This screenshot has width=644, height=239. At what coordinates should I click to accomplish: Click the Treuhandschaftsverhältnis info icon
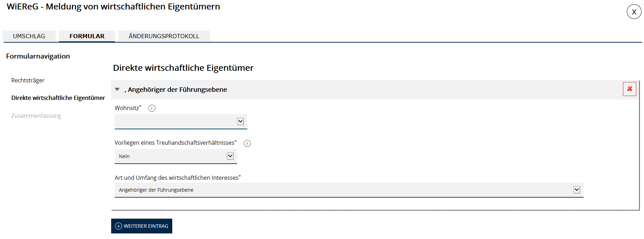coord(247,143)
